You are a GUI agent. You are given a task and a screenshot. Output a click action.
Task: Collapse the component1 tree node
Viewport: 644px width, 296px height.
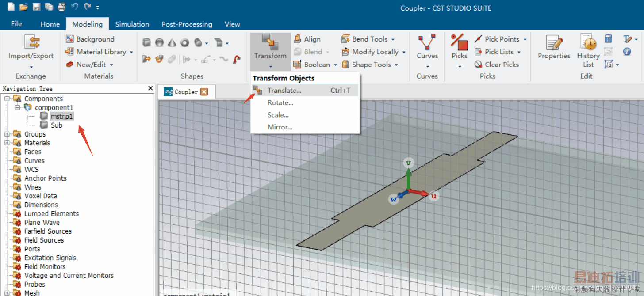point(18,107)
